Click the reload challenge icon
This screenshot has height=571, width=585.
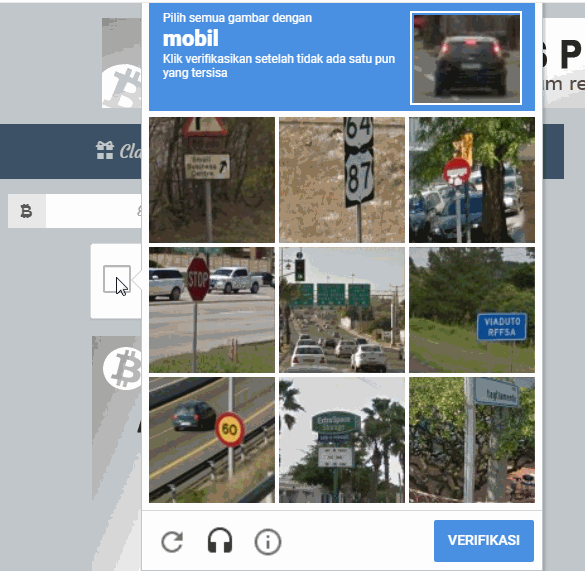click(x=172, y=542)
